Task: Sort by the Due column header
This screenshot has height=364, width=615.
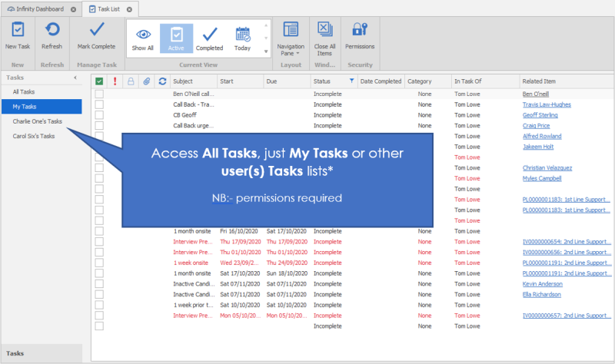Action: coord(286,81)
